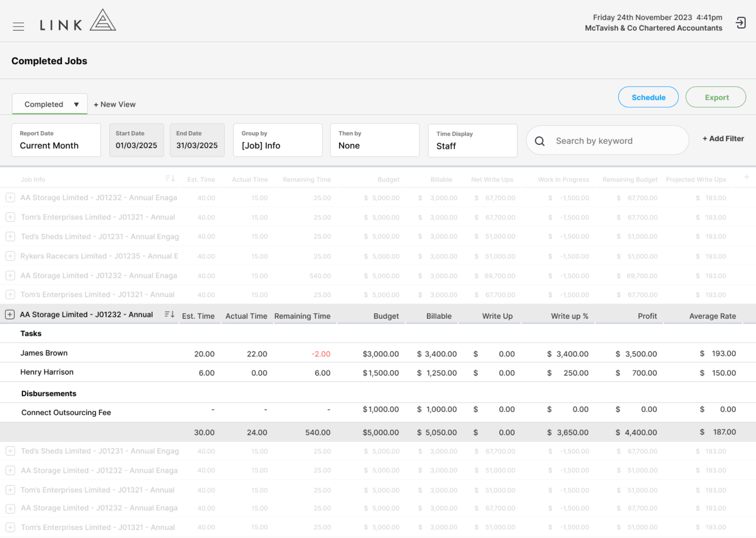Click sort icon beside expanded AA Storage row

170,314
